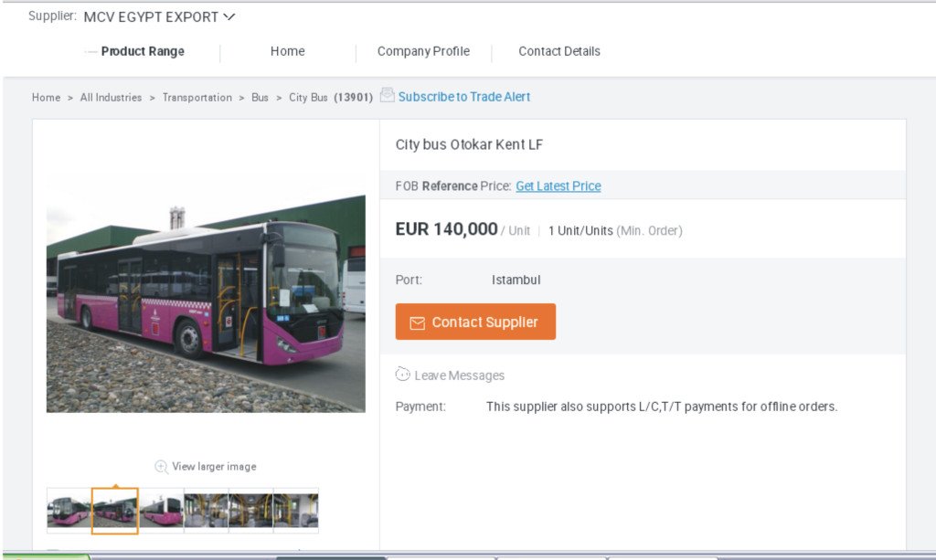Open the Transportation breadcrumb link
The image size is (936, 560).
click(x=197, y=98)
